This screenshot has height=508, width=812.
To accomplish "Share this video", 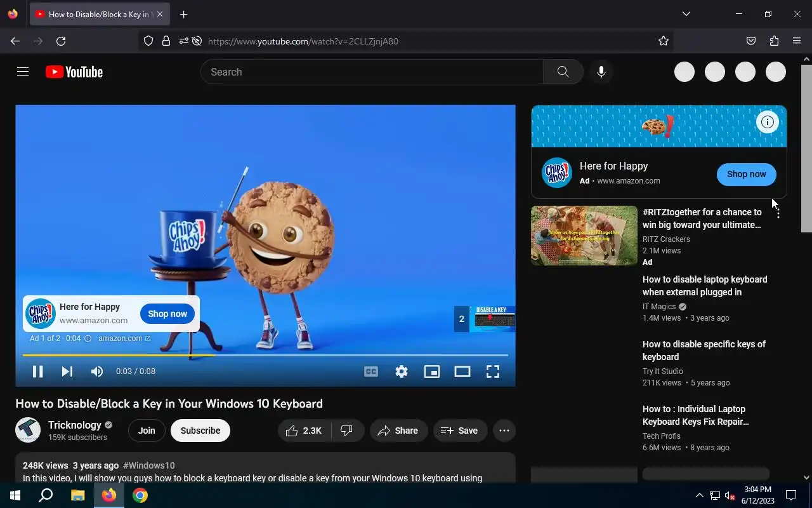I will tap(398, 431).
